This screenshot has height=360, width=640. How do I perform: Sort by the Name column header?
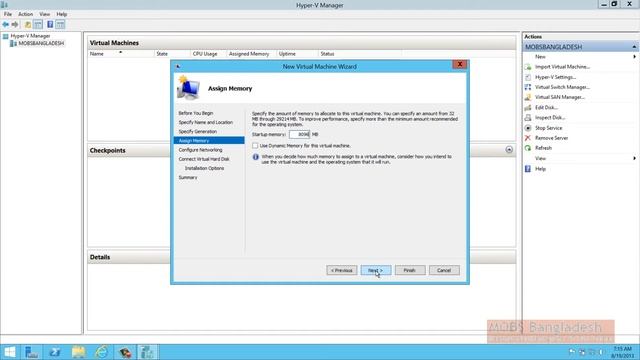tap(121, 54)
